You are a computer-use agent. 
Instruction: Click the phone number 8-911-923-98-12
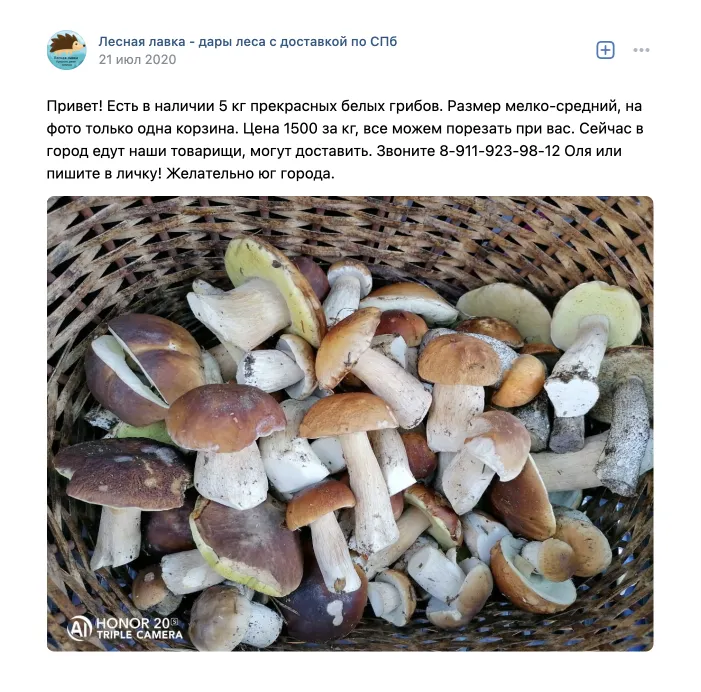(x=499, y=151)
